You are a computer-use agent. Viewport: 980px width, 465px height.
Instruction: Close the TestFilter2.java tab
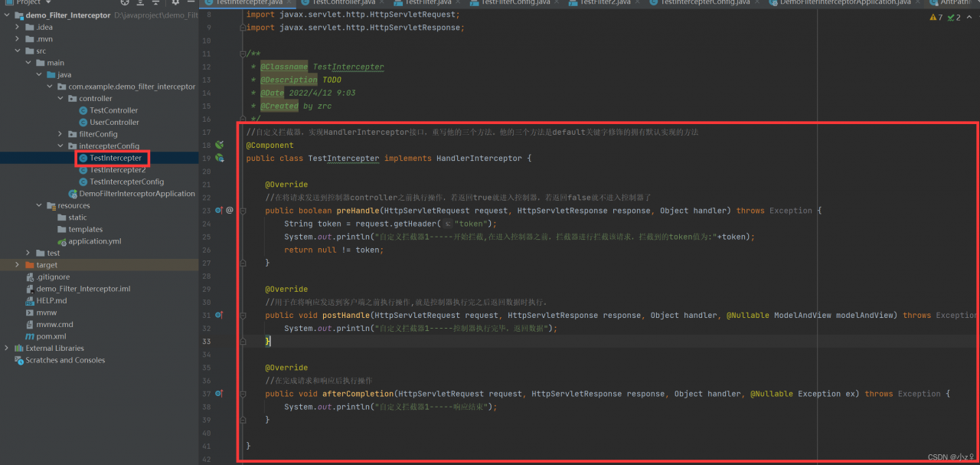pyautogui.click(x=638, y=2)
